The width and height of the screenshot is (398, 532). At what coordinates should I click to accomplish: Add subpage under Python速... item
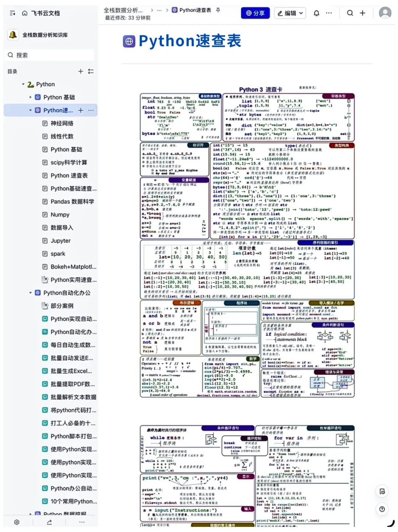tap(81, 110)
